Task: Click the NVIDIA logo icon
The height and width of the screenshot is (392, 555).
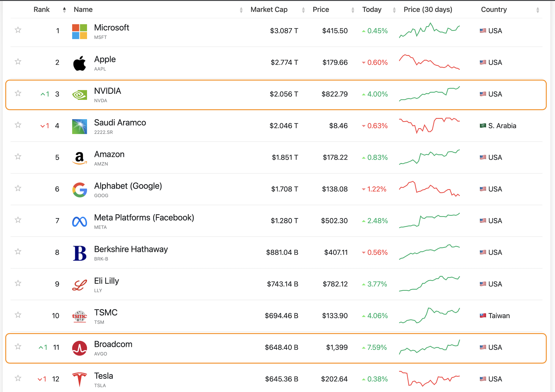Action: click(79, 95)
